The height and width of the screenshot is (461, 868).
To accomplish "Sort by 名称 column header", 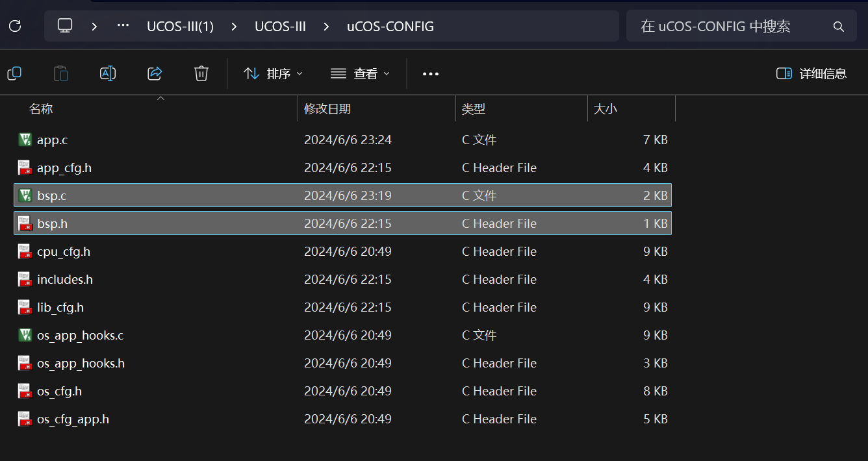I will (41, 109).
